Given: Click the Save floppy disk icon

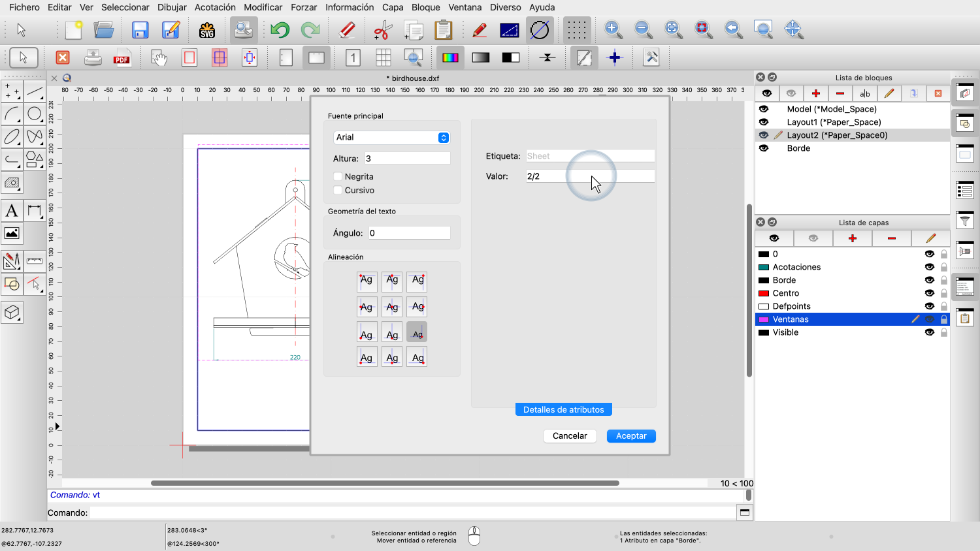Looking at the screenshot, I should click(140, 30).
